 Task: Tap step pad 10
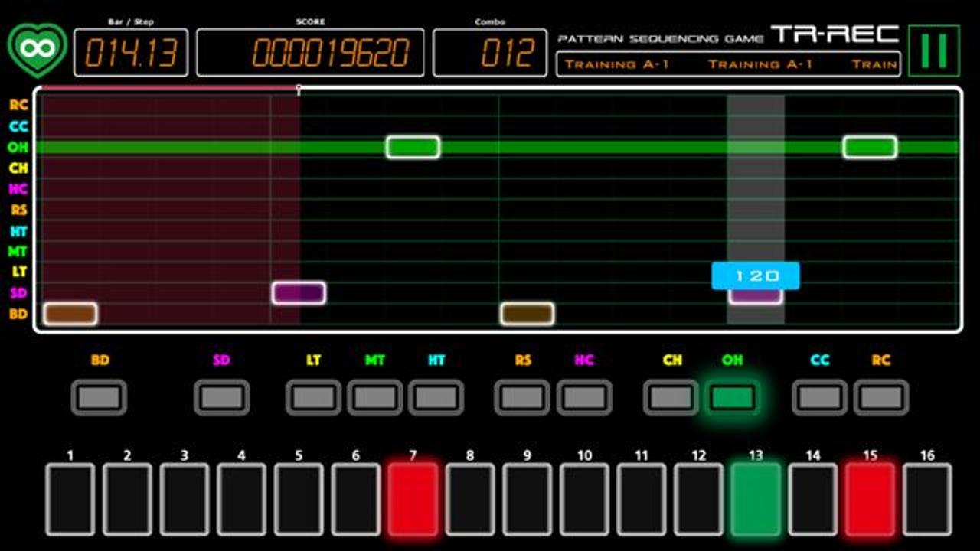click(x=585, y=499)
